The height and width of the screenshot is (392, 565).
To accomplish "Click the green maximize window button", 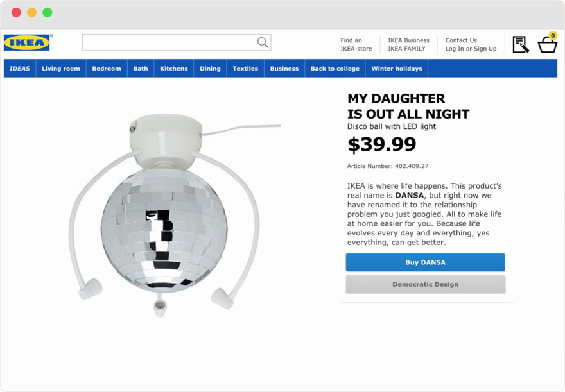I will click(48, 13).
